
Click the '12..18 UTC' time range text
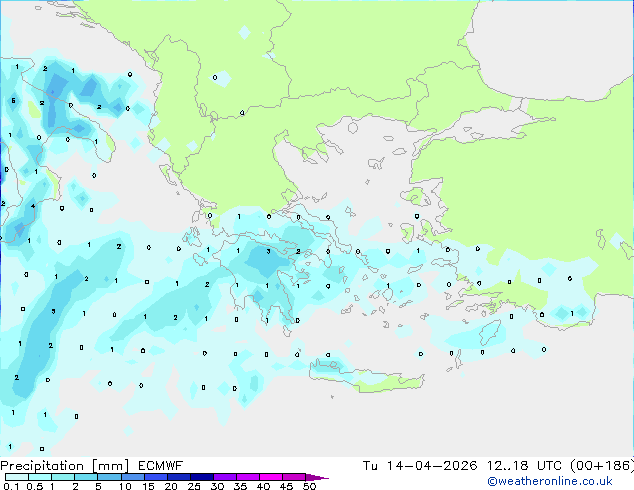point(524,466)
